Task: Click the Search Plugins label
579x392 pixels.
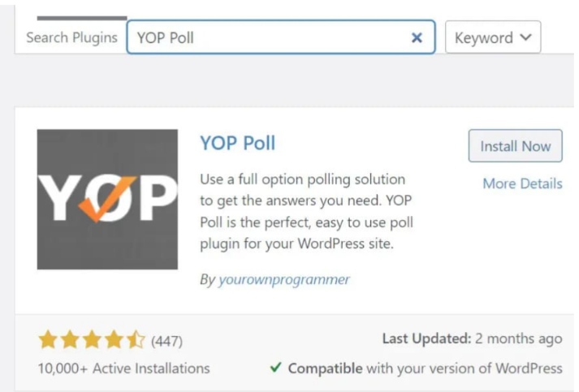Action: click(x=71, y=37)
